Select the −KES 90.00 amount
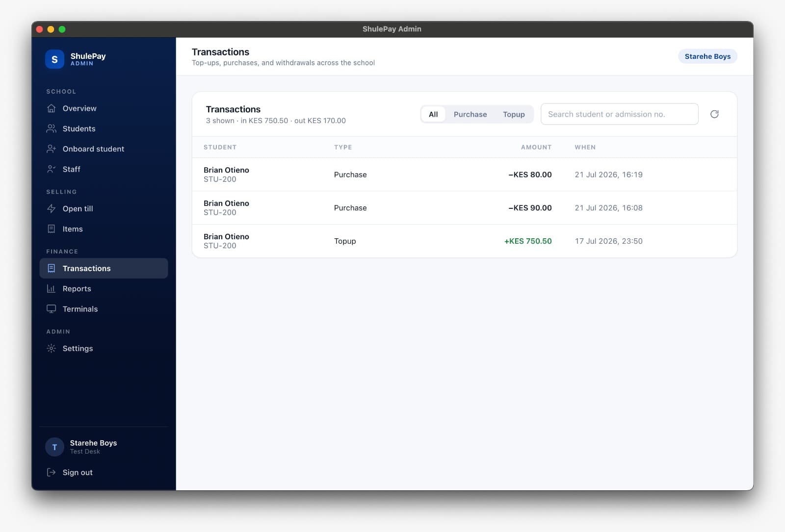Viewport: 785px width, 532px height. click(530, 208)
